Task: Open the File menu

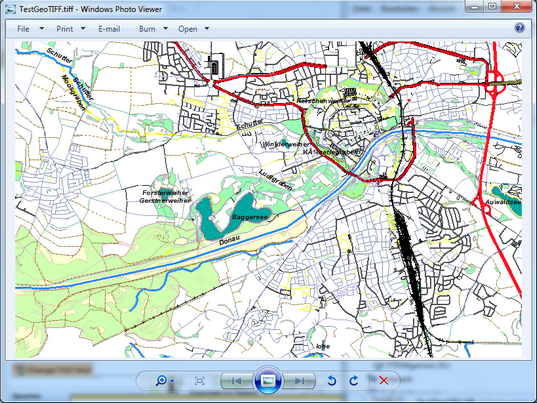Action: coord(23,29)
